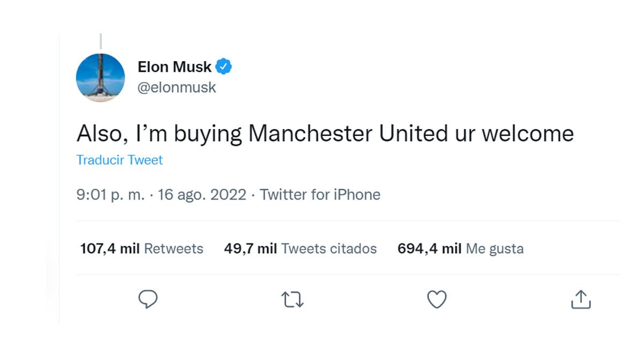Like the tweet using the heart icon
This screenshot has width=644, height=362.
[436, 300]
